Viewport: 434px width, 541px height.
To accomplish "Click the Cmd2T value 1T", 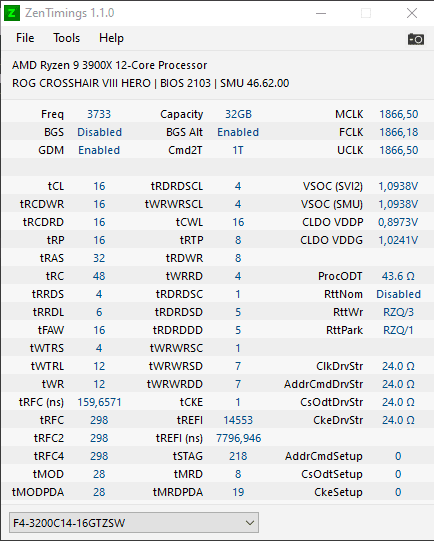I will pos(238,150).
